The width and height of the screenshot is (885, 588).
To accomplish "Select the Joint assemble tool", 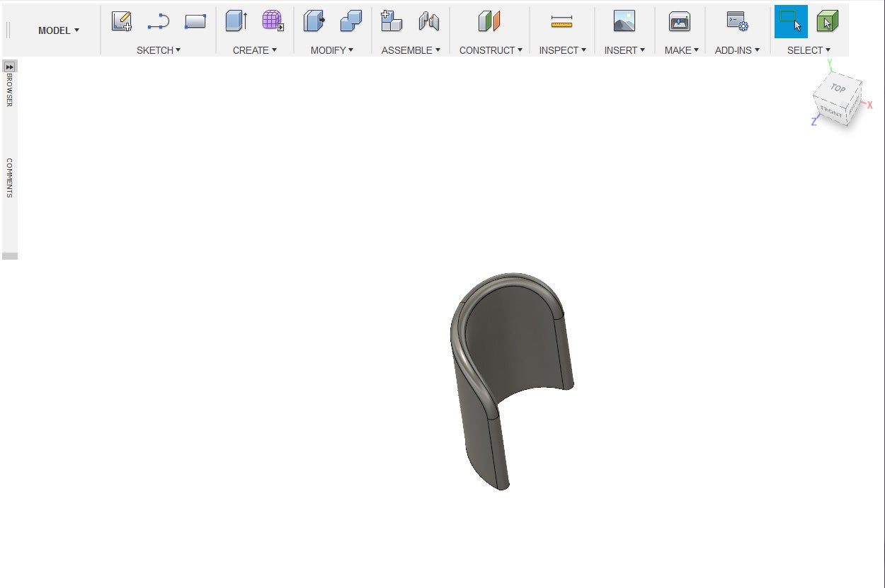I will click(429, 21).
